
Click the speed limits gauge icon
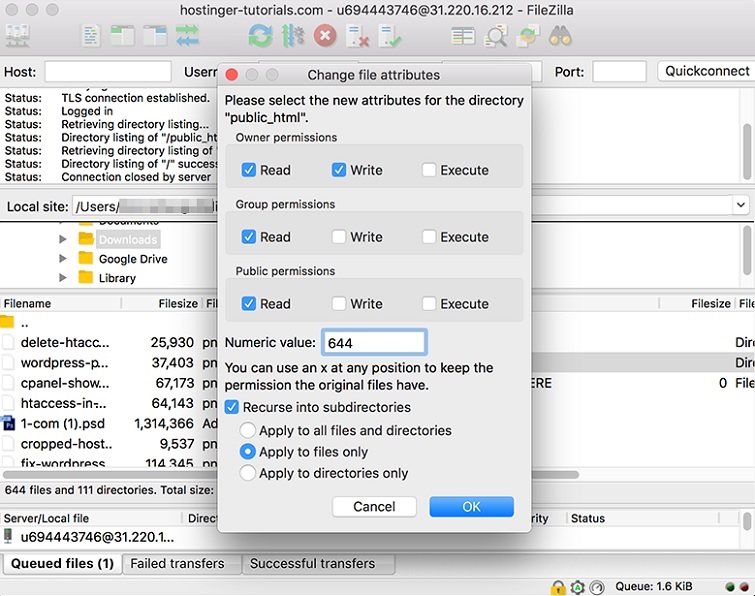[597, 587]
